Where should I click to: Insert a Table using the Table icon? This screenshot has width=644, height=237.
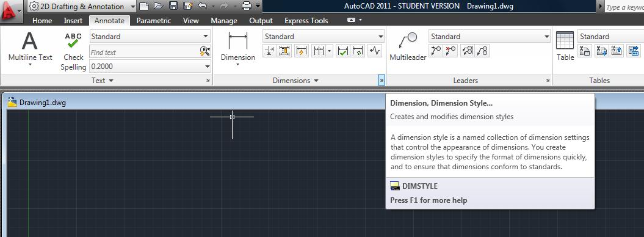tap(565, 41)
